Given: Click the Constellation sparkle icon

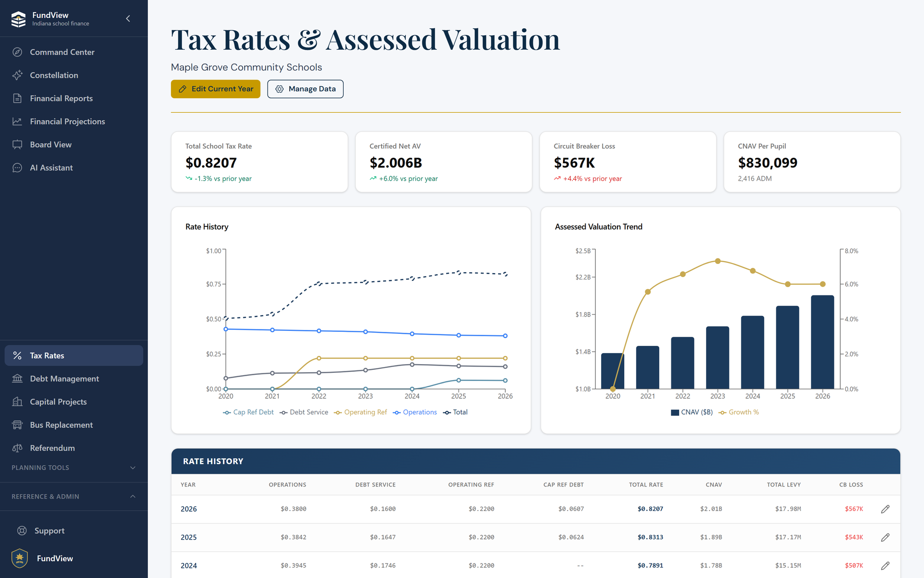Looking at the screenshot, I should click(x=17, y=75).
